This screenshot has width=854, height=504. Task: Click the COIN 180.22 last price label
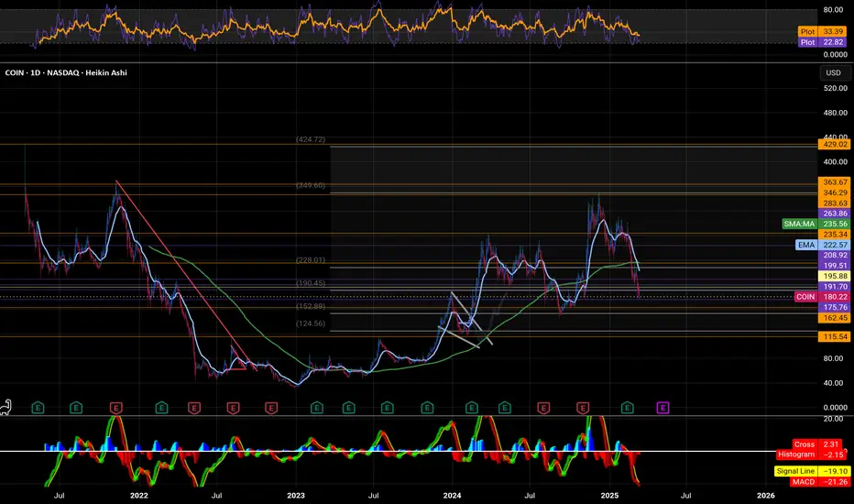(823, 297)
